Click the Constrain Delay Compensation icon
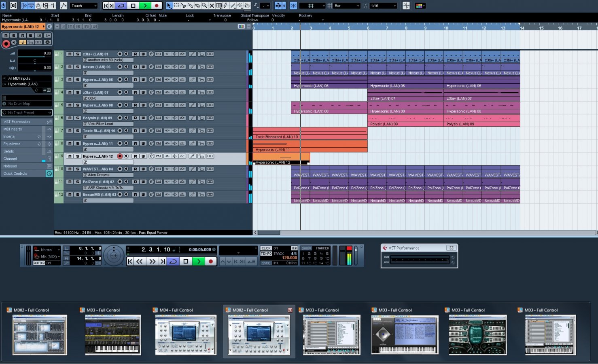 (13, 6)
